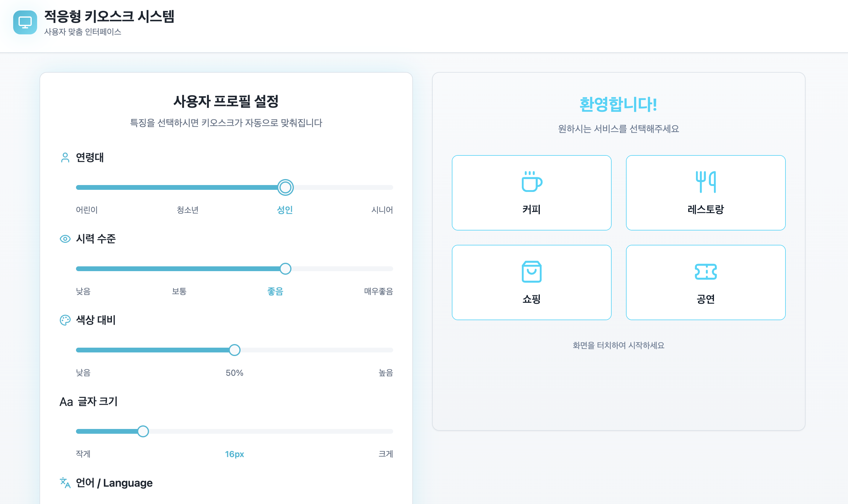Select the 공연 service card
This screenshot has width=848, height=504.
(x=706, y=282)
